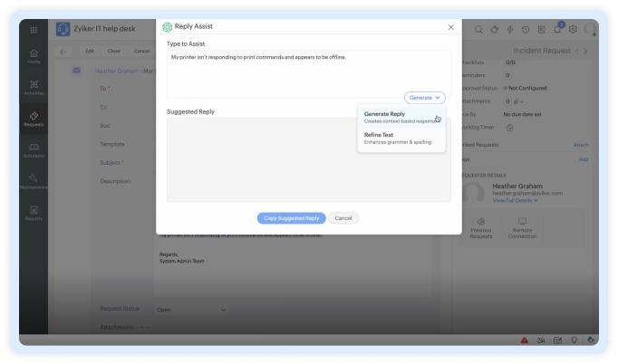
Task: Open Request Status dropdown showing Open
Action: pos(191,310)
